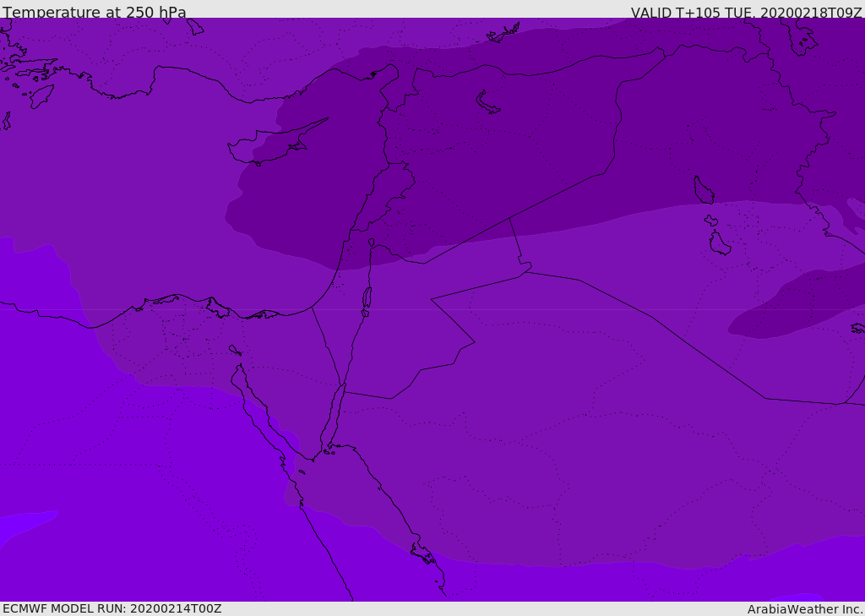Click Lake Assad in northern Syria
This screenshot has width=865, height=616.
487,103
